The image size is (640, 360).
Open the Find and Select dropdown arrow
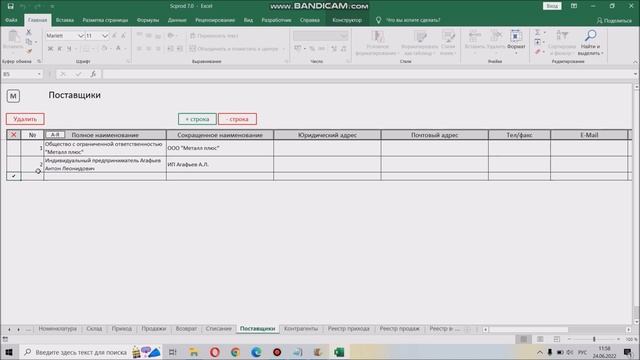602,53
